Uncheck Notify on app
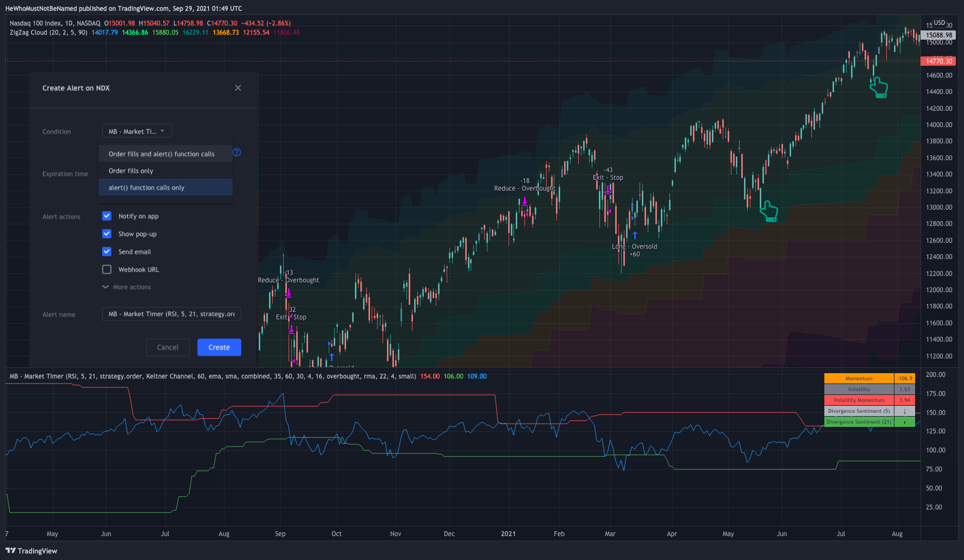Viewport: 964px width, 560px height. point(107,216)
